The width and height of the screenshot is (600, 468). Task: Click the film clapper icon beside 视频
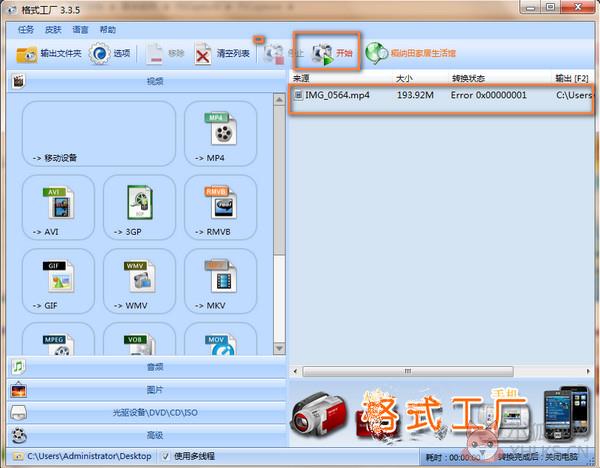[18, 81]
